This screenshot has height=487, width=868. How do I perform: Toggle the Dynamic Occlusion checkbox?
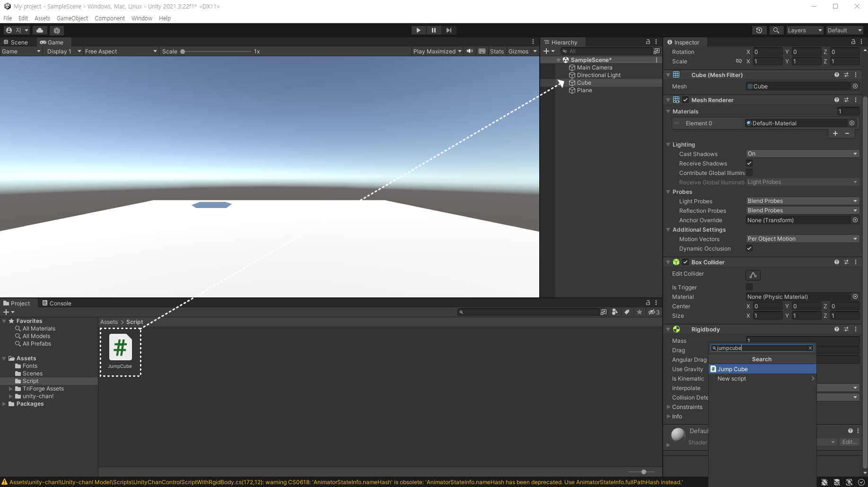click(749, 248)
